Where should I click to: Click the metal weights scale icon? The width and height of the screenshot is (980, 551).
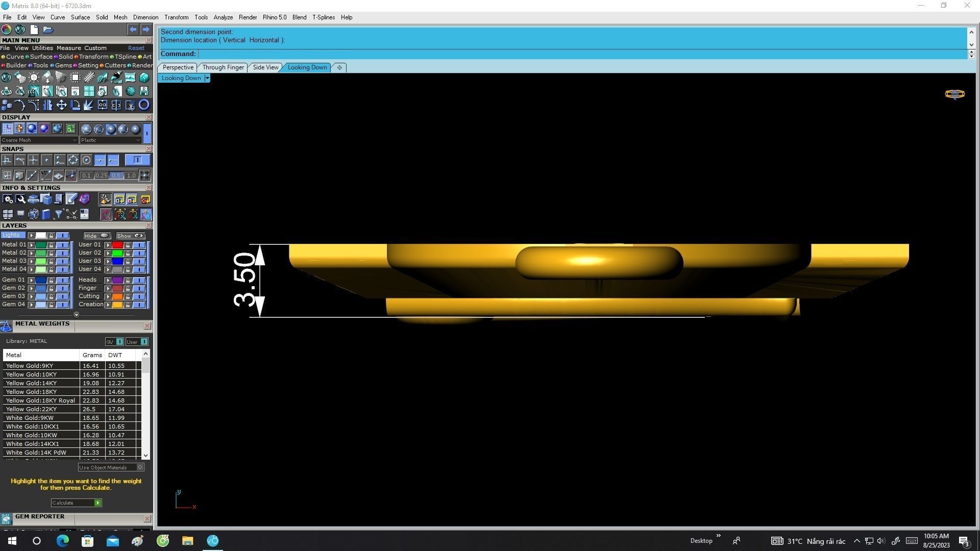pyautogui.click(x=6, y=327)
